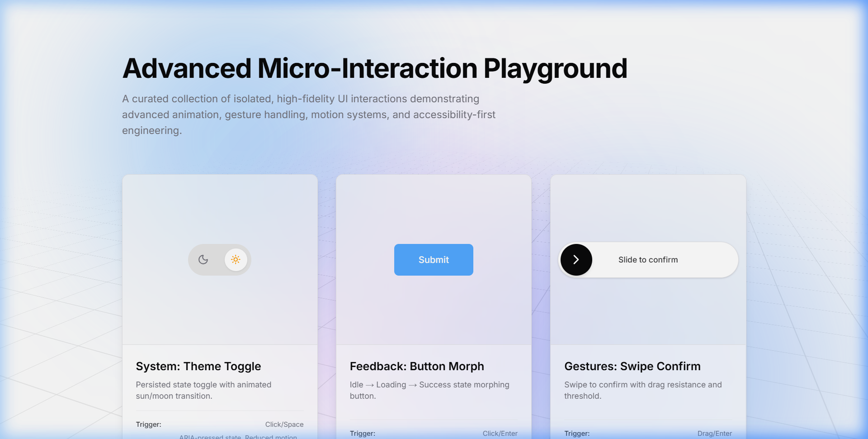The width and height of the screenshot is (868, 439).
Task: Click the 'Click/Enter' trigger value
Action: [x=500, y=434]
